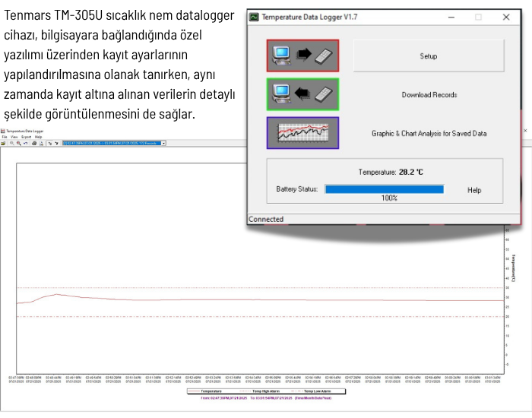Click the open file icon in chart toolbar
The height and width of the screenshot is (418, 532).
coord(3,143)
